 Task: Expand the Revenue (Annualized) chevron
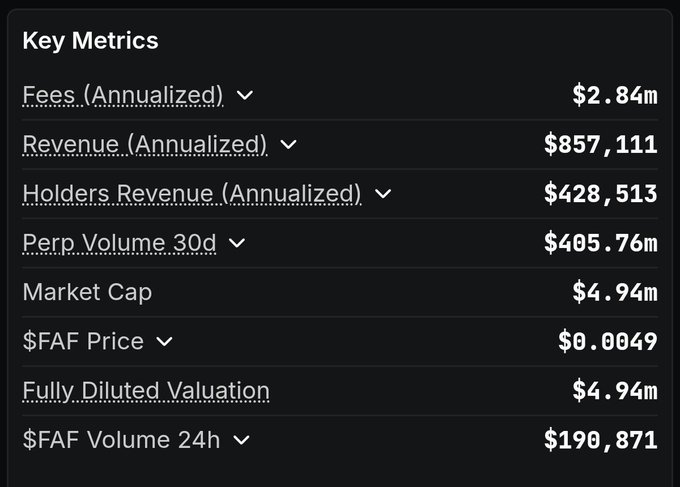point(289,145)
